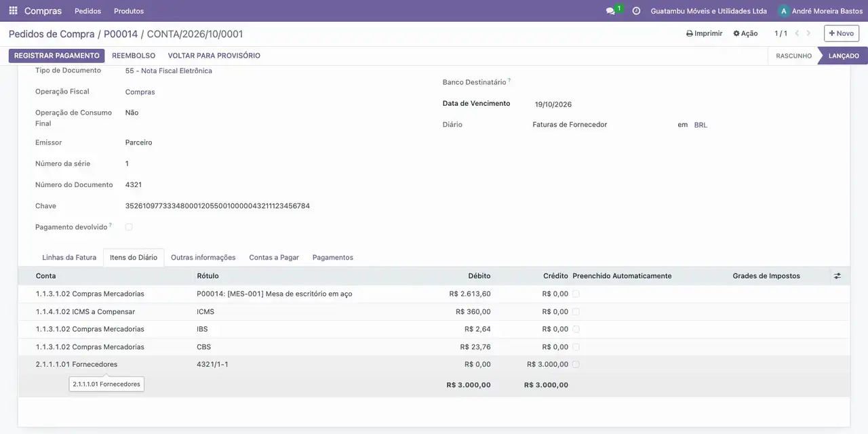
Task: Click the Registrar Pagamento button
Action: click(x=57, y=56)
